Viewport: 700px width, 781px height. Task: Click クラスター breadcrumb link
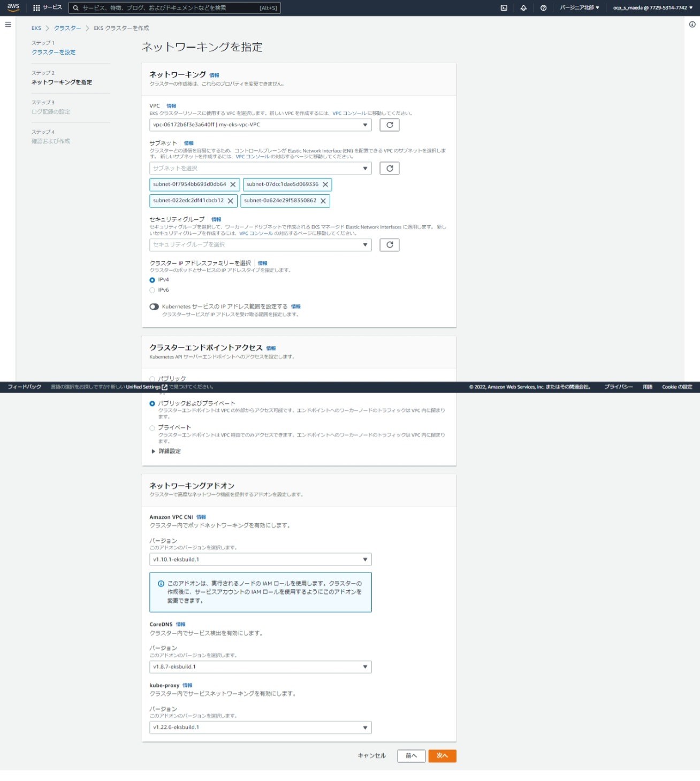67,28
